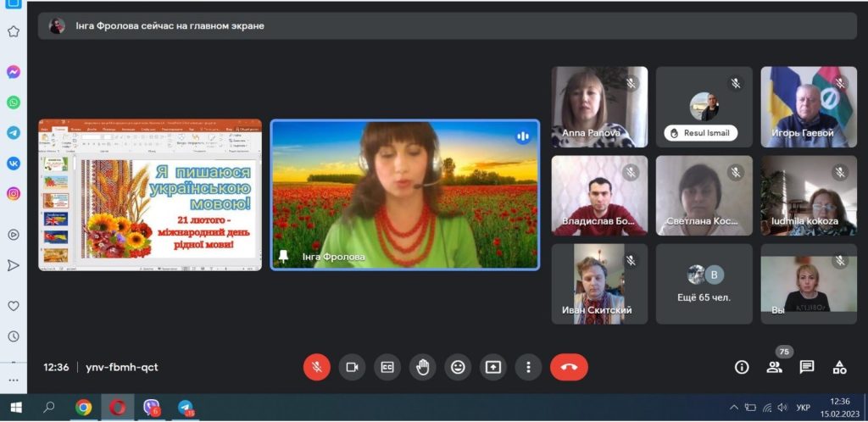Open Instagram in the Opera sidebar
The height and width of the screenshot is (422, 868).
click(14, 194)
